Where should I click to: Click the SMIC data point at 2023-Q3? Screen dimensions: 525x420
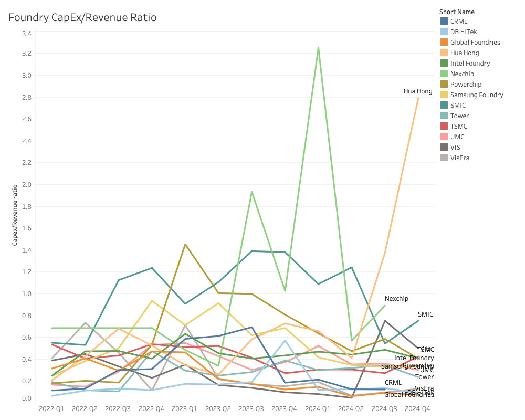tap(251, 251)
